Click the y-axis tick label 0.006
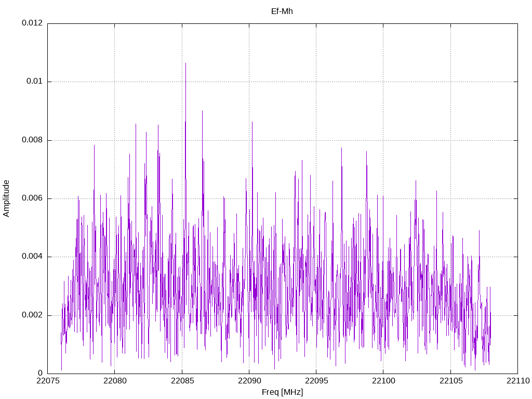This screenshot has width=532, height=399. (32, 198)
